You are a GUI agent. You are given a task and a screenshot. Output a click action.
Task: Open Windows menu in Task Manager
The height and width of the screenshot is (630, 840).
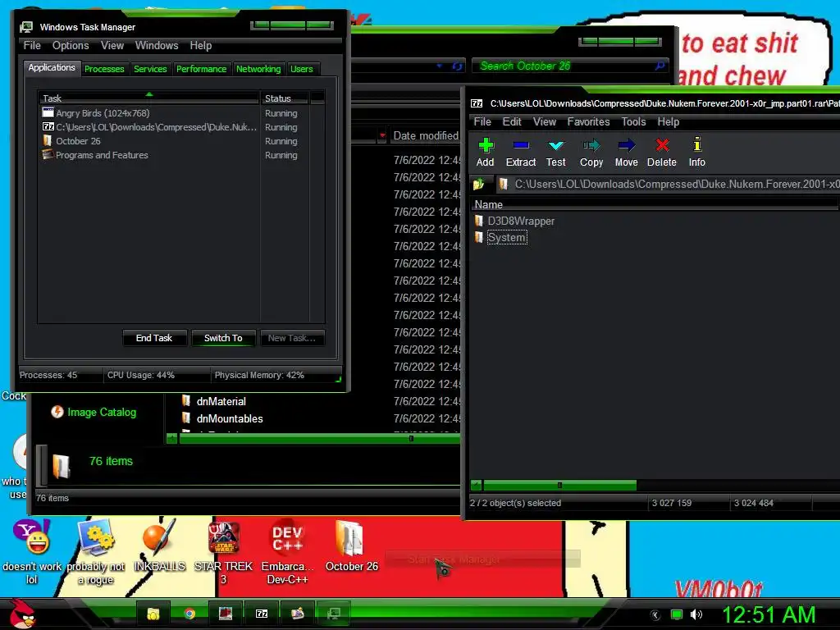click(x=157, y=46)
